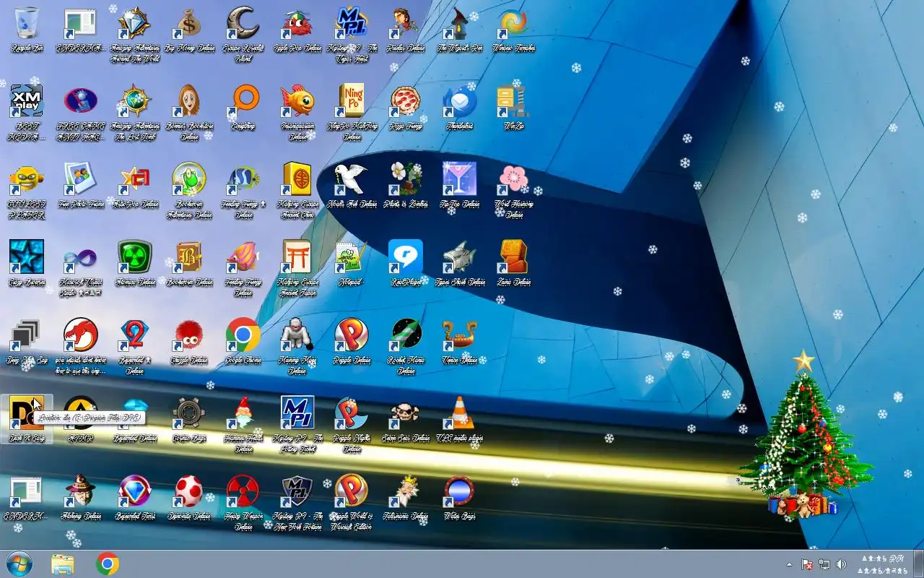The width and height of the screenshot is (924, 578).
Task: Open Escape Rosecliff Island moon icon
Action: [243, 24]
